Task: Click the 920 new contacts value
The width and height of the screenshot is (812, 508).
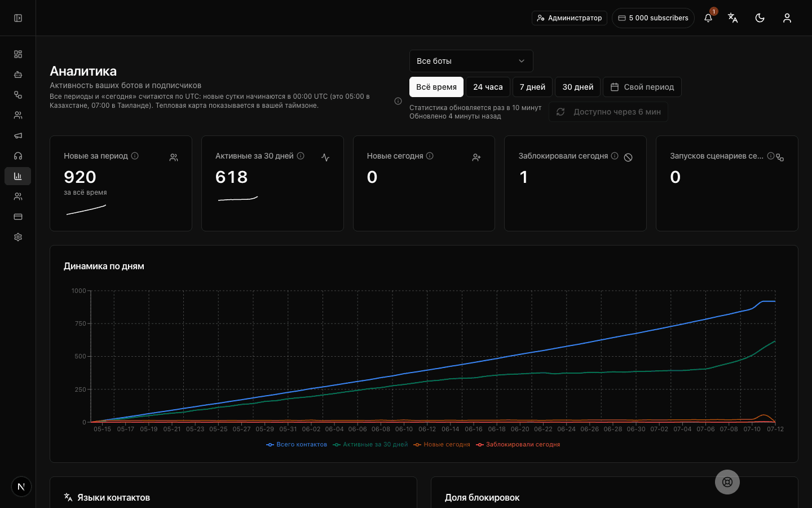Action: pyautogui.click(x=80, y=177)
